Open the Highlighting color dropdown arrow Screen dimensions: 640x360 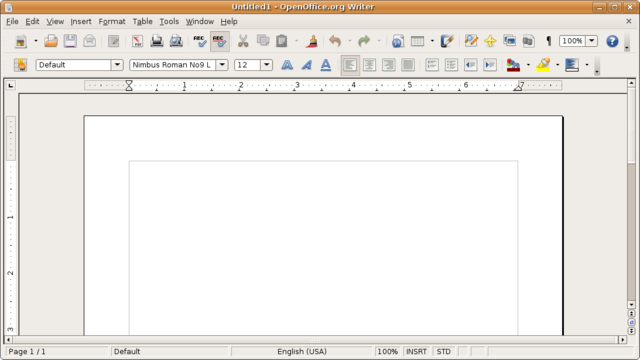coord(558,65)
